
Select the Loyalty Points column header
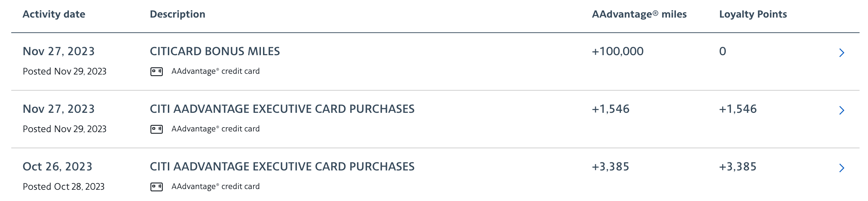pos(753,14)
